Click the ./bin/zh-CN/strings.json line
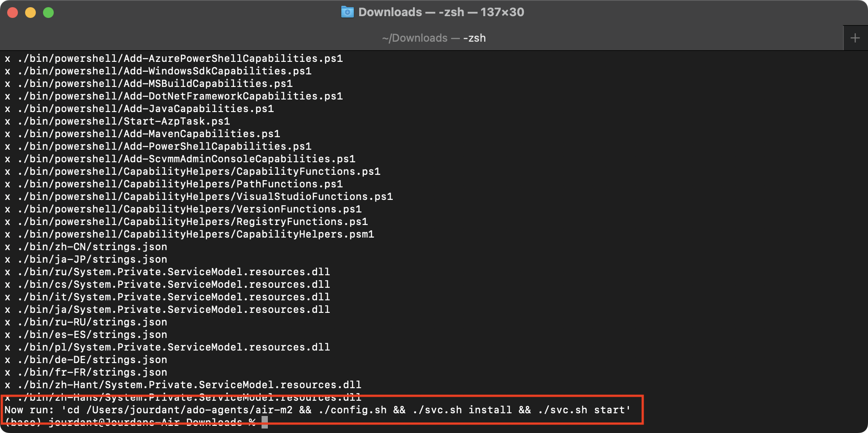 pos(92,247)
